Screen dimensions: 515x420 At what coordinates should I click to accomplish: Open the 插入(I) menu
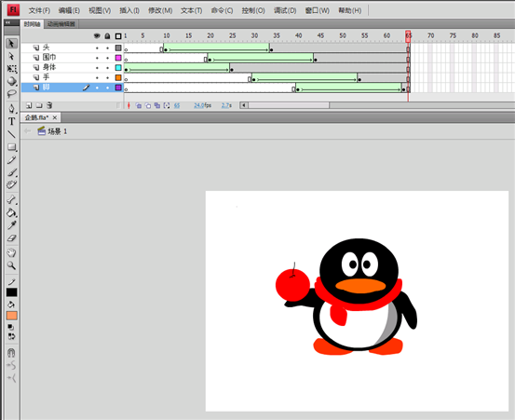point(129,10)
